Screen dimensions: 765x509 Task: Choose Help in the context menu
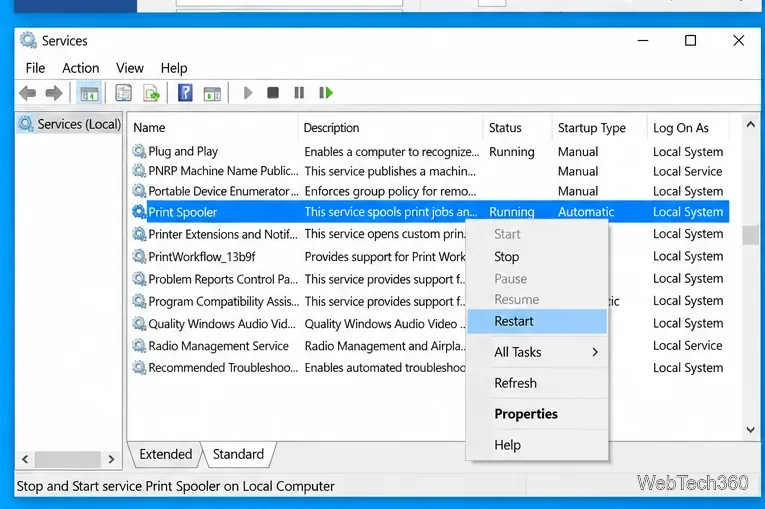pos(537,445)
